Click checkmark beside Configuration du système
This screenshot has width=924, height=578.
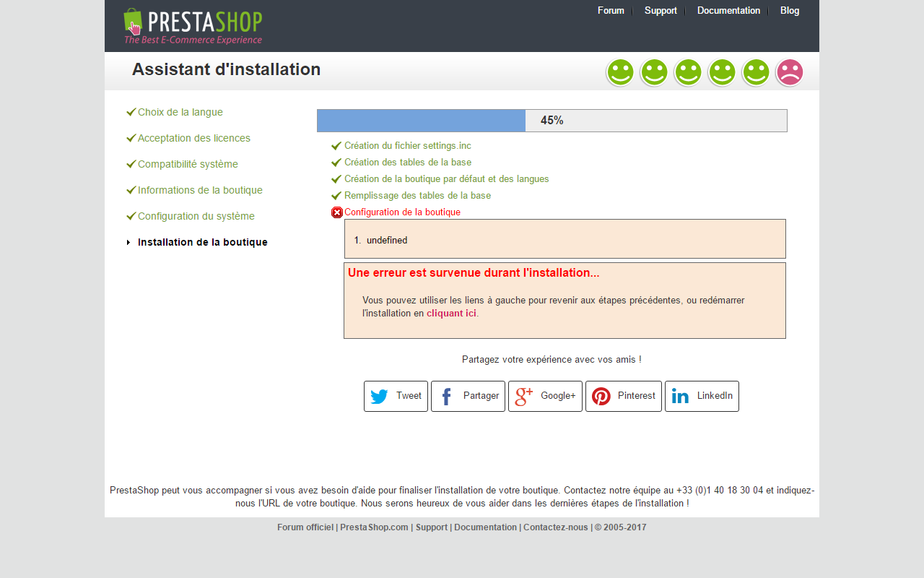[x=131, y=216]
